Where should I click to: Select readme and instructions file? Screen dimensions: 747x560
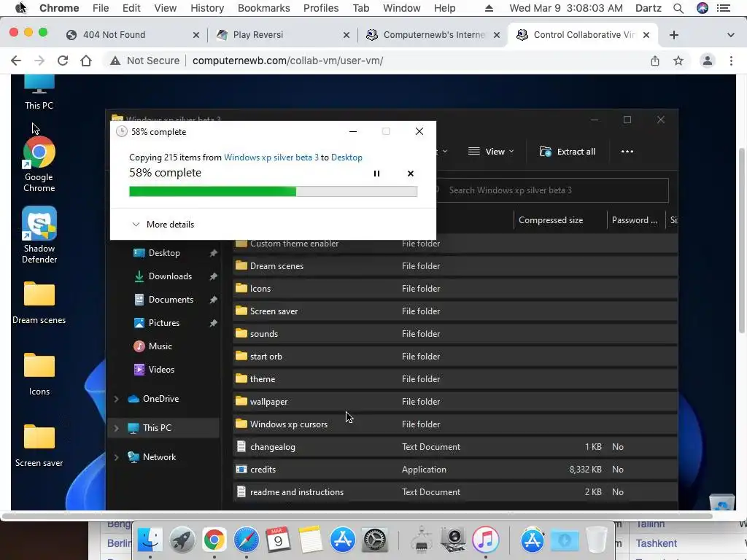pos(455,492)
